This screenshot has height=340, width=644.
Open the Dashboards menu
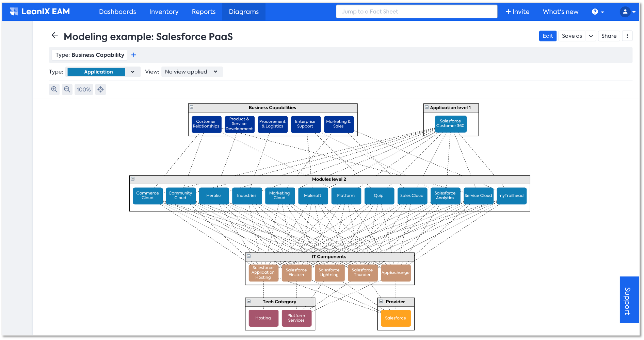pyautogui.click(x=117, y=12)
